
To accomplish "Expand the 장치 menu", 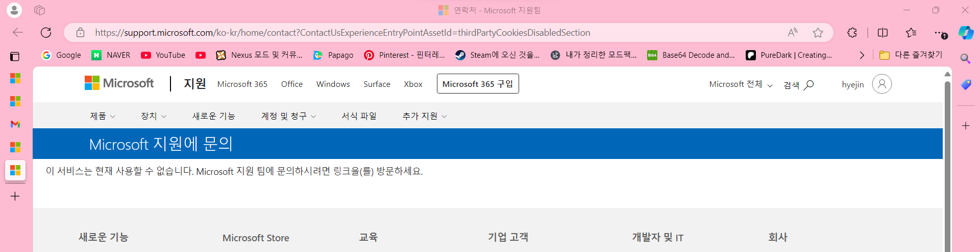I will click(x=154, y=116).
